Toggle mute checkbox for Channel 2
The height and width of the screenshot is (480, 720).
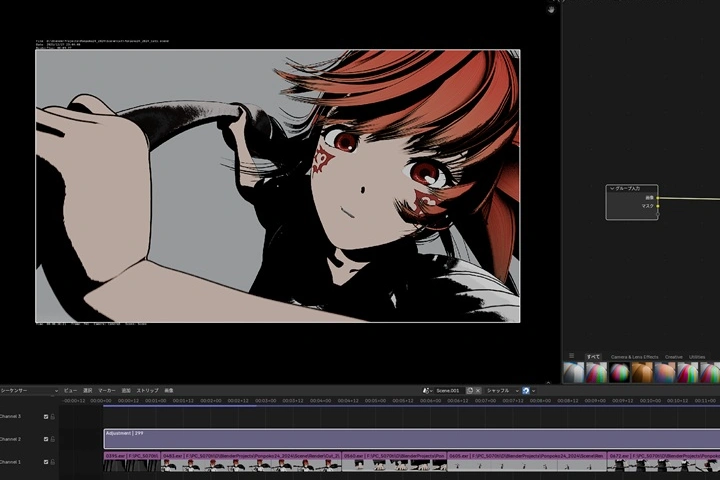click(x=46, y=439)
